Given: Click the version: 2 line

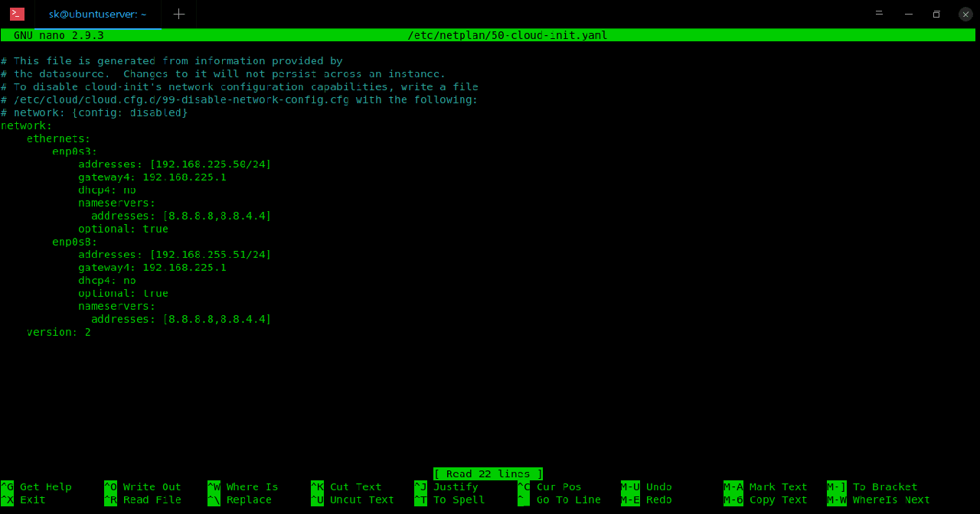Looking at the screenshot, I should (58, 332).
